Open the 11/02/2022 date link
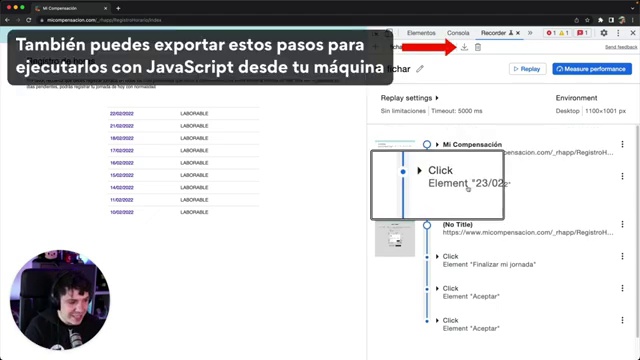The height and width of the screenshot is (360, 640). pos(122,200)
